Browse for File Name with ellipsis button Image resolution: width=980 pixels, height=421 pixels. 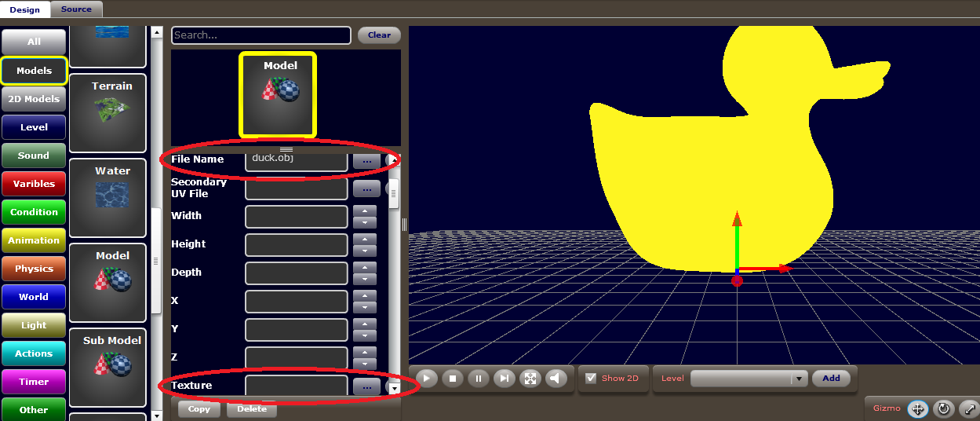pos(366,160)
